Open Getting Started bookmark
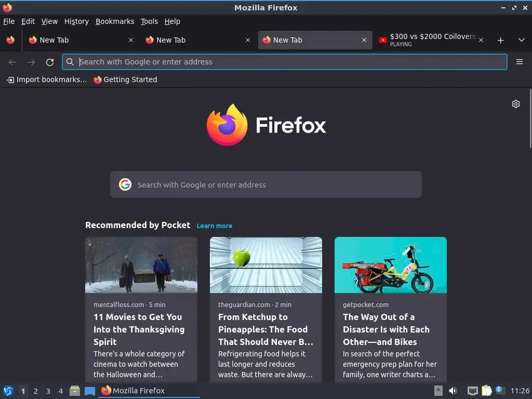 (x=125, y=79)
